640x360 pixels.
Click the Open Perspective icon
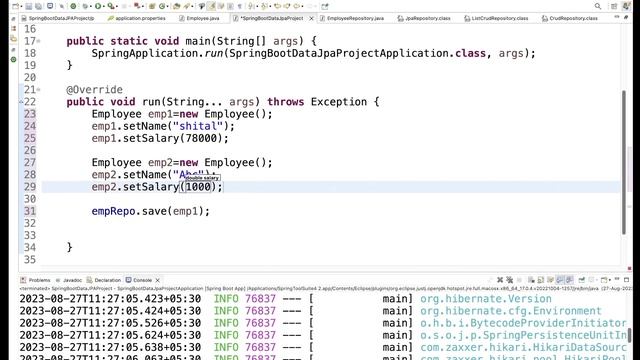tap(614, 6)
